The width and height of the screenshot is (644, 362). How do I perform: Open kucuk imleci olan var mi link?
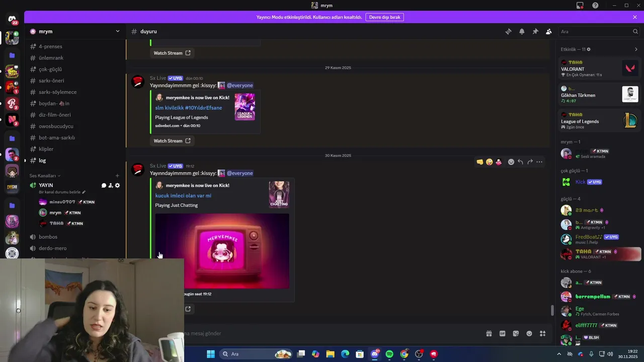[x=183, y=196]
